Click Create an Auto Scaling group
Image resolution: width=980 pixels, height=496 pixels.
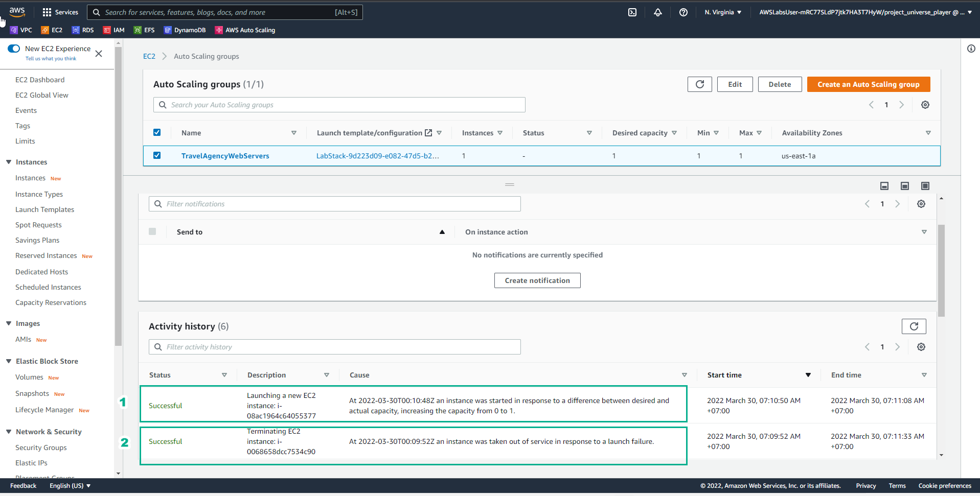click(869, 84)
